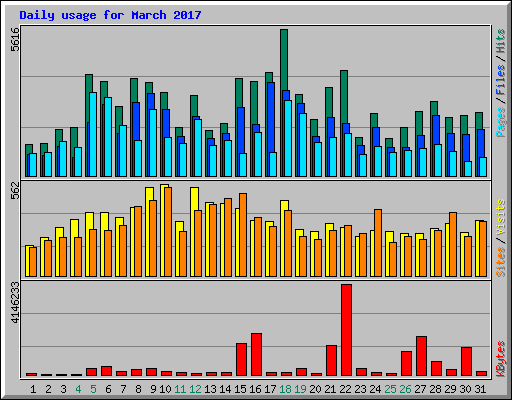Click the Pages legend label
Image resolution: width=512 pixels, height=400 pixels.
(x=501, y=122)
